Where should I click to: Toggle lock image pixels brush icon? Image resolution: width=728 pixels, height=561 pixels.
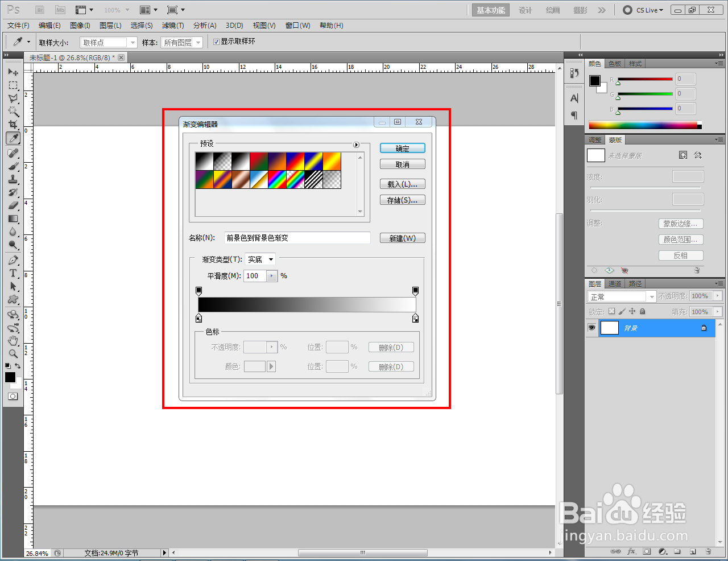pyautogui.click(x=622, y=311)
